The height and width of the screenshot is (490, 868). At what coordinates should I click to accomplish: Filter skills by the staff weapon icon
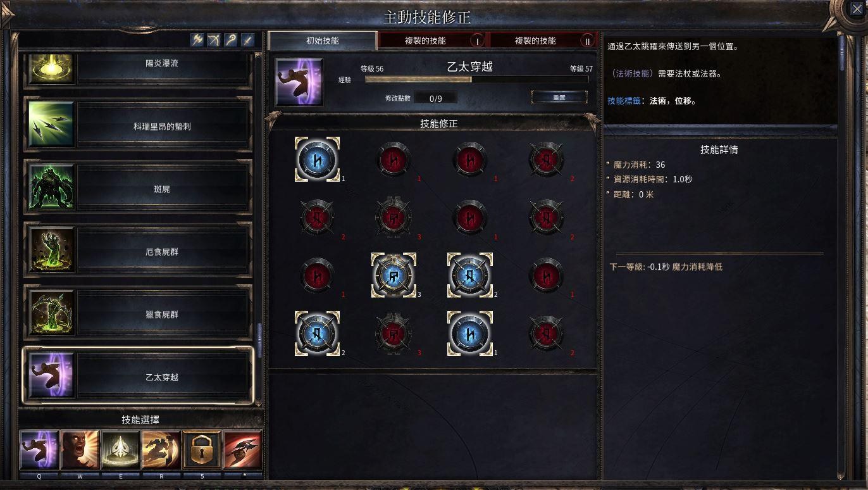tap(231, 39)
